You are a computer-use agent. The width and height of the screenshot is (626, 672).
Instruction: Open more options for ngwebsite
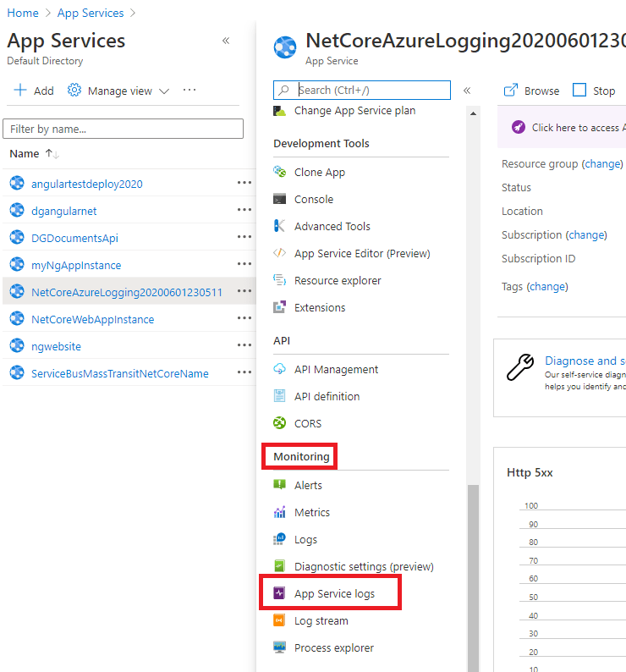[x=244, y=346]
